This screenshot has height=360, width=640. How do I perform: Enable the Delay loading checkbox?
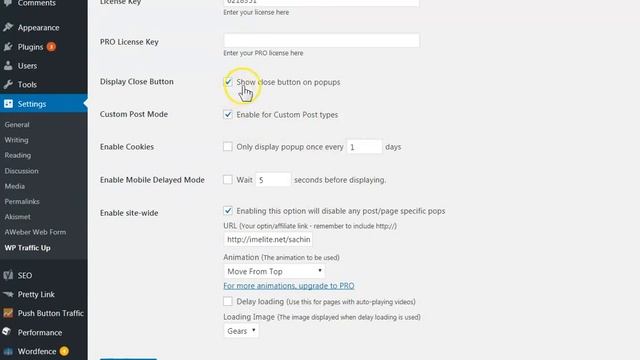coord(228,301)
